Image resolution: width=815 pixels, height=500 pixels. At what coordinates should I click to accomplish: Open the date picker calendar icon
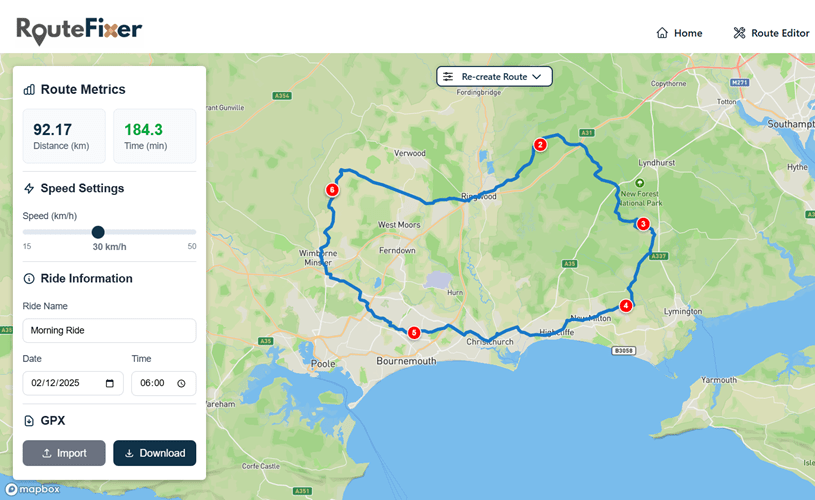tap(109, 383)
